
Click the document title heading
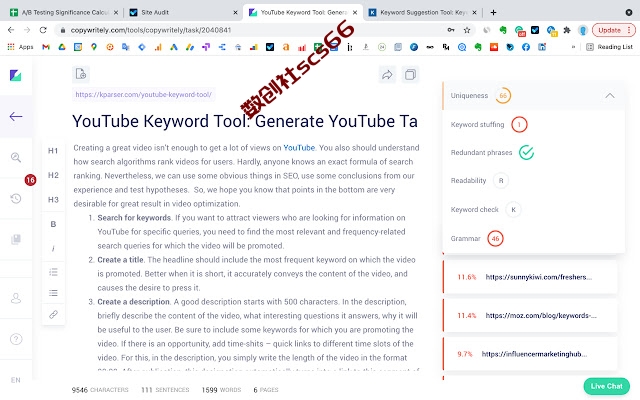click(x=245, y=121)
